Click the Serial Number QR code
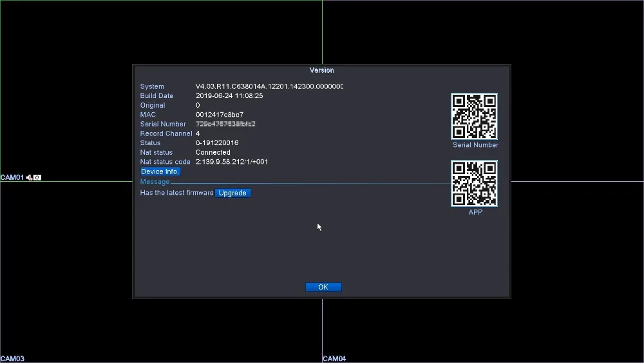 tap(474, 117)
